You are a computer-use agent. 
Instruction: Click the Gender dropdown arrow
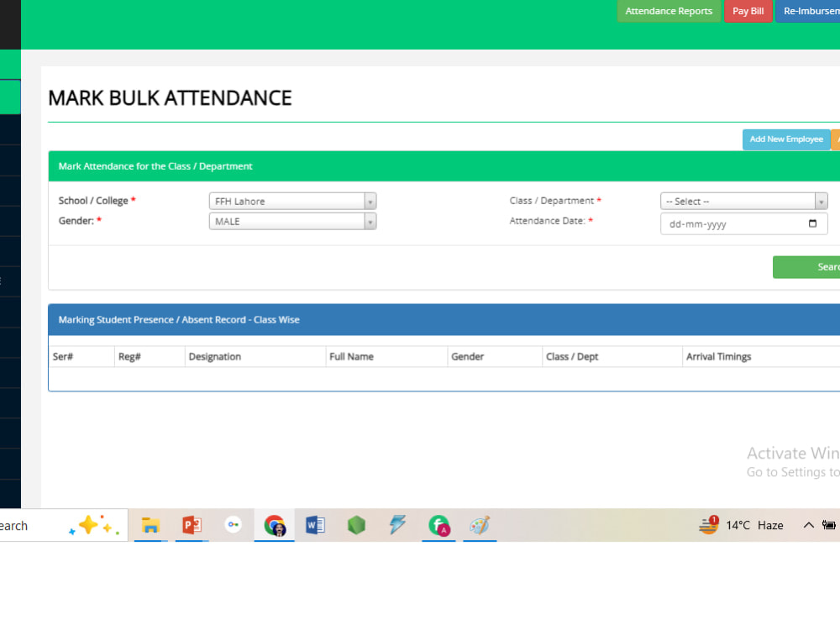point(370,221)
